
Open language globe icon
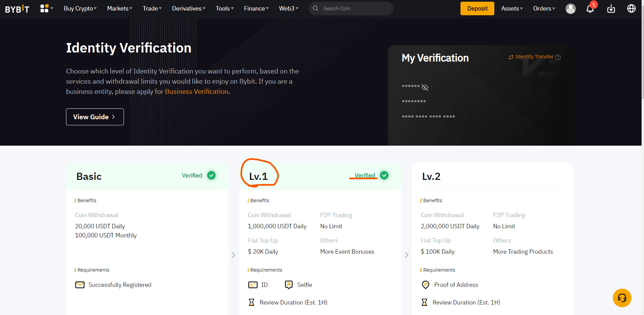631,8
